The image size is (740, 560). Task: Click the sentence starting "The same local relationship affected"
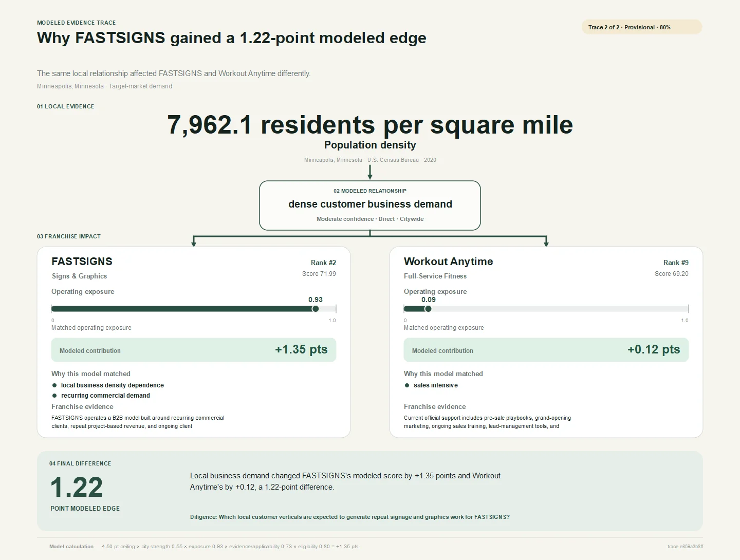[x=174, y=73]
